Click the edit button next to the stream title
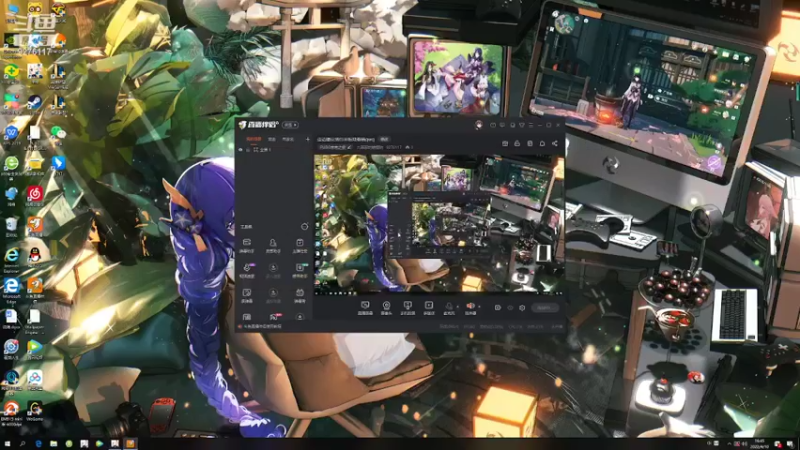 click(384, 139)
